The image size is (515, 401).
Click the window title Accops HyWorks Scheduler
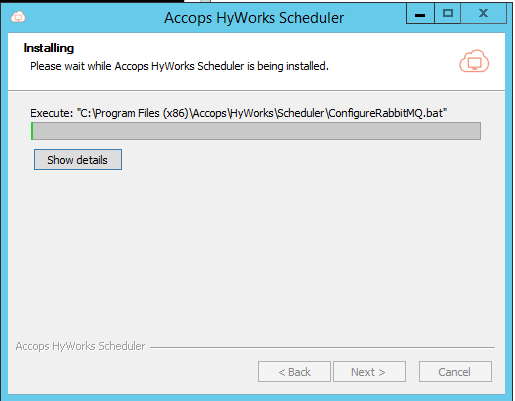[254, 18]
